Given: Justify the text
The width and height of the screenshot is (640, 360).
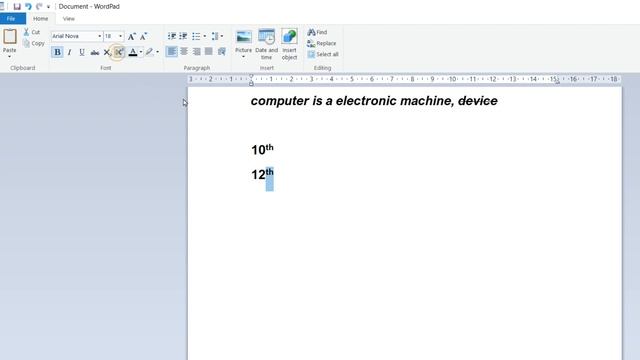Looking at the screenshot, I should 209,51.
